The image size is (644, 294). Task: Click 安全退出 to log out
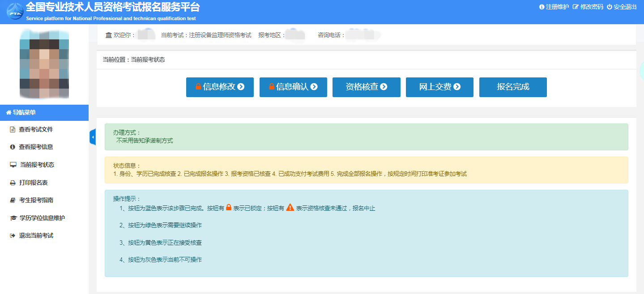tap(622, 7)
